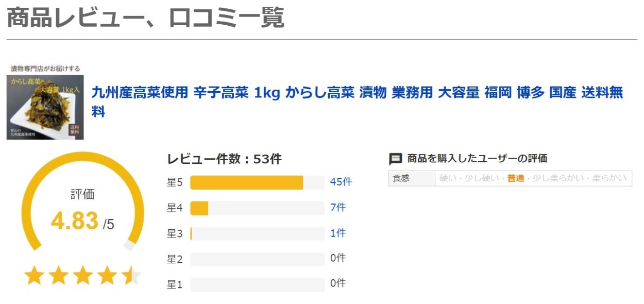
Task: Click the 商品レビュー、口コミ一覧 page heading
Action: [x=145, y=18]
